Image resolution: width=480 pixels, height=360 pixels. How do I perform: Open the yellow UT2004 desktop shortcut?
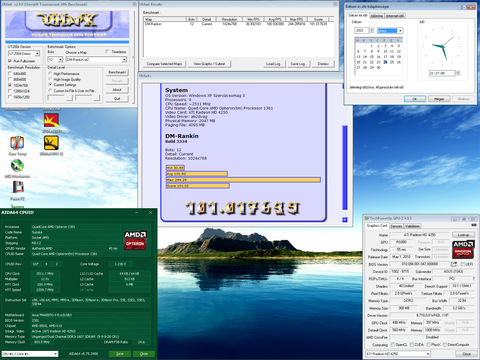(x=51, y=143)
